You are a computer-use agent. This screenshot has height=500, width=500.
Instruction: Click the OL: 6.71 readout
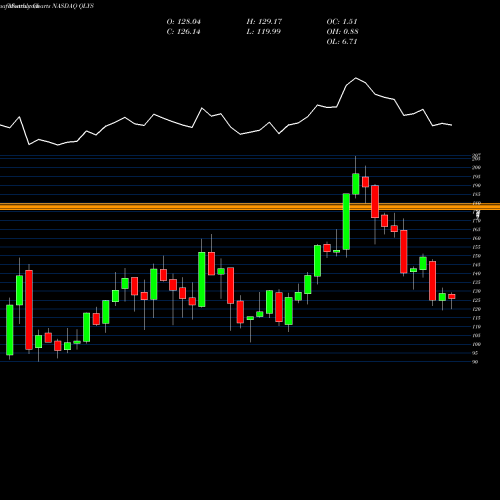pyautogui.click(x=342, y=42)
